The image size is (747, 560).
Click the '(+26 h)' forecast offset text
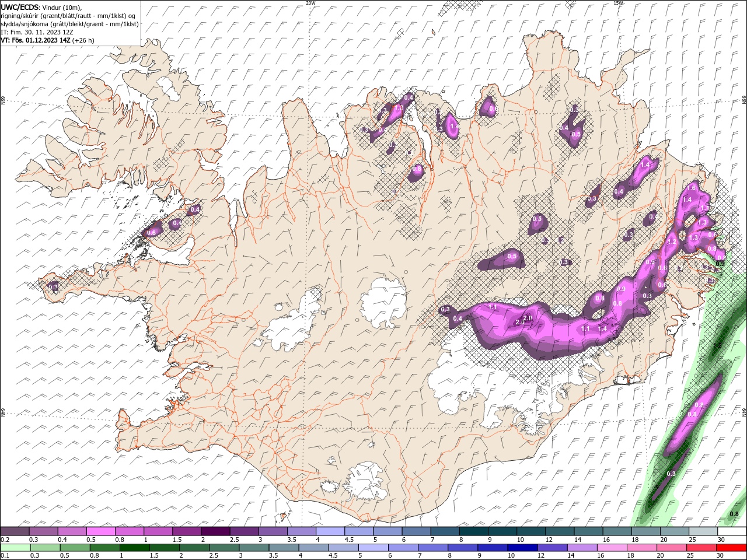point(83,40)
